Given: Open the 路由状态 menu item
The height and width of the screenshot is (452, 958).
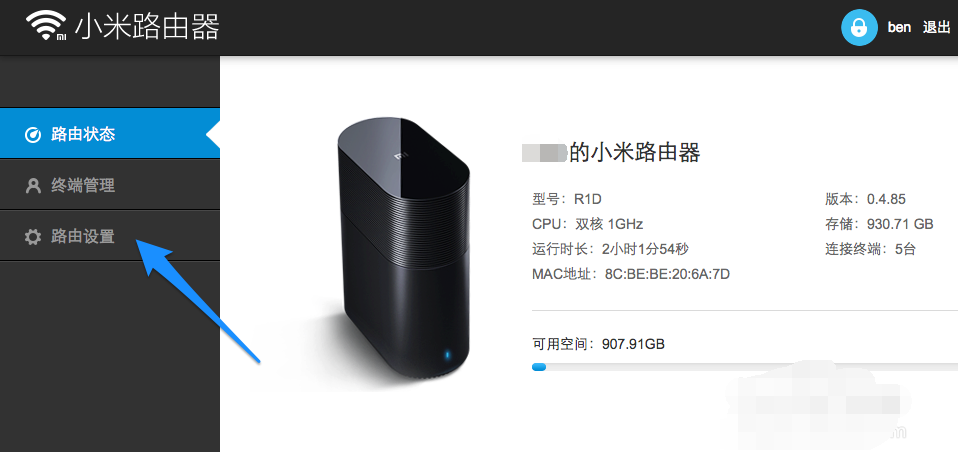Looking at the screenshot, I should 110,134.
